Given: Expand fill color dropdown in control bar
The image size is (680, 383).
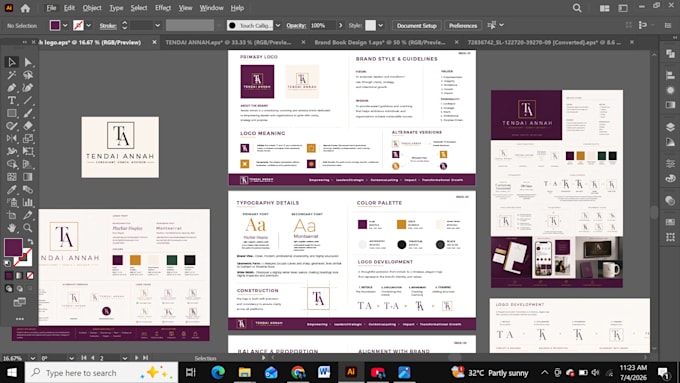Looking at the screenshot, I should 65,26.
